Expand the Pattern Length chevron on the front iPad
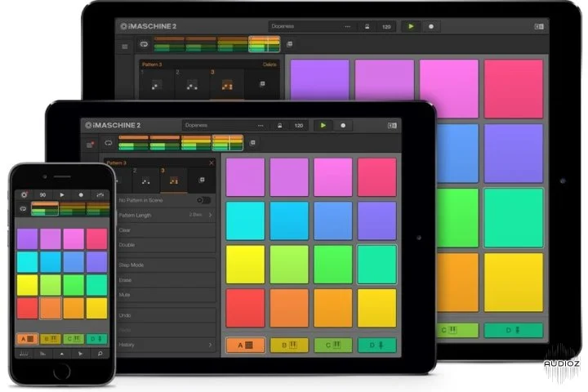The width and height of the screenshot is (588, 392). [x=210, y=215]
